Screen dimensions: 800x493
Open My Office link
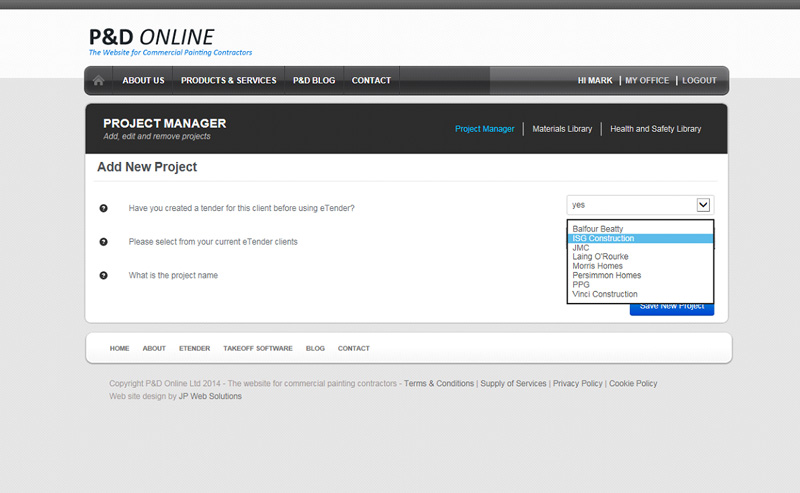647,80
